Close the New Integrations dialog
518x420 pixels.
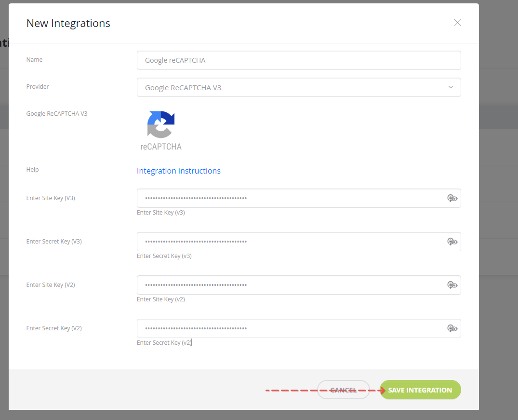pos(457,23)
